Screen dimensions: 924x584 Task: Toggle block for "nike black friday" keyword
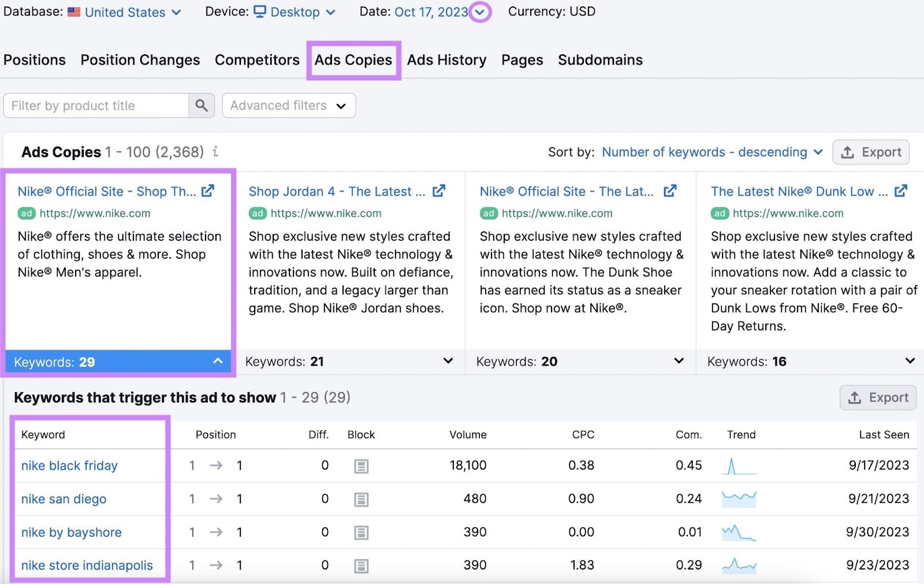[361, 466]
